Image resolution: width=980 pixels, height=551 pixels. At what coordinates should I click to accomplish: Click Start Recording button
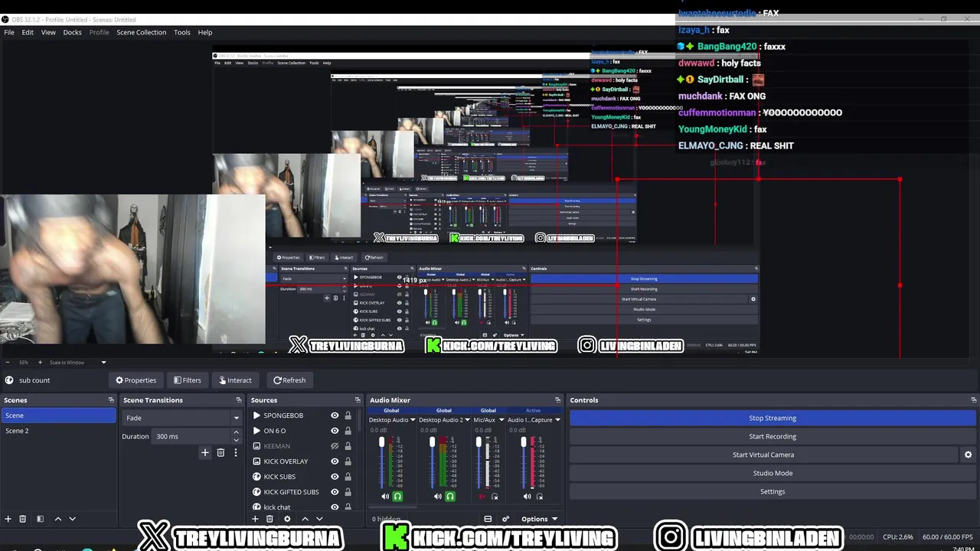click(773, 436)
